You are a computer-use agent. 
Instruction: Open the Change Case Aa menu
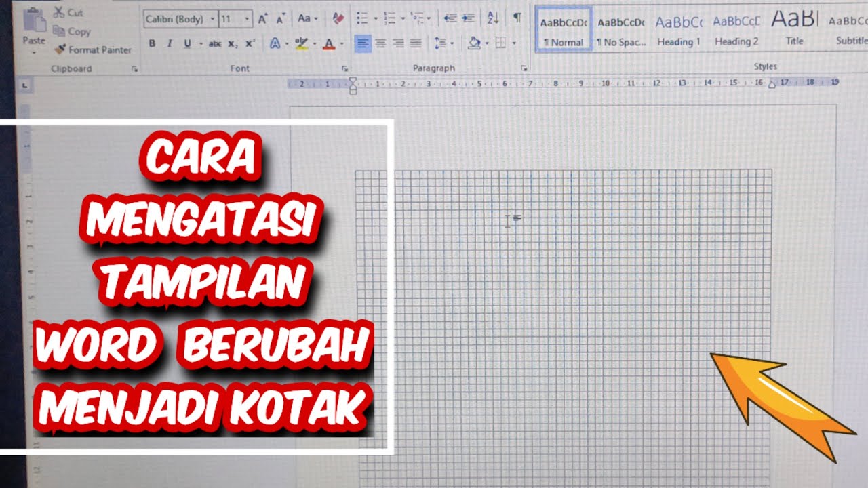307,18
